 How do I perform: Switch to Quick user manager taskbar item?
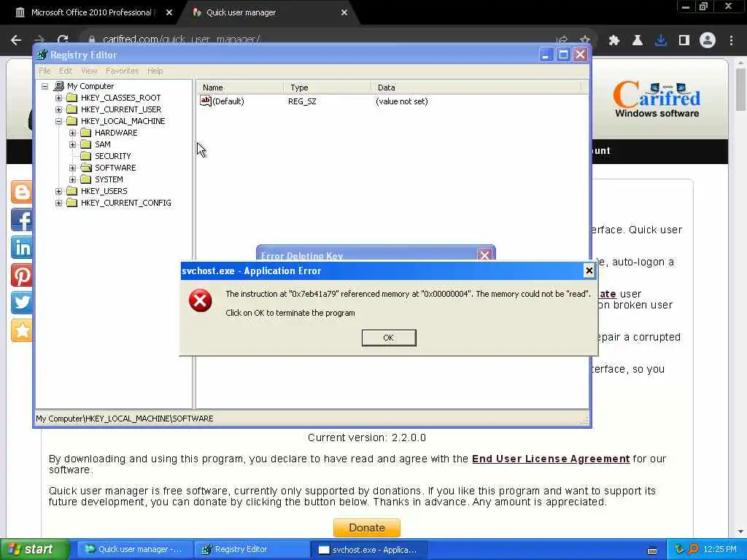pyautogui.click(x=135, y=550)
